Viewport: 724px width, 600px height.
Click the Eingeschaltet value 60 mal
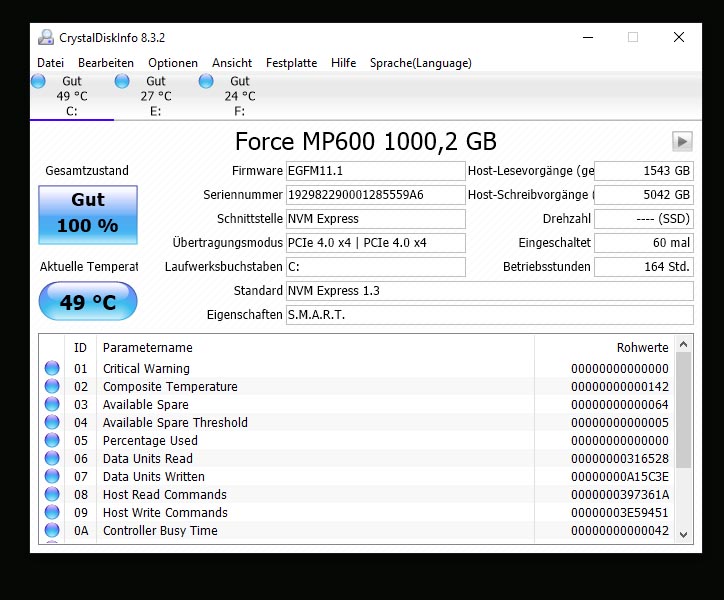coord(644,243)
